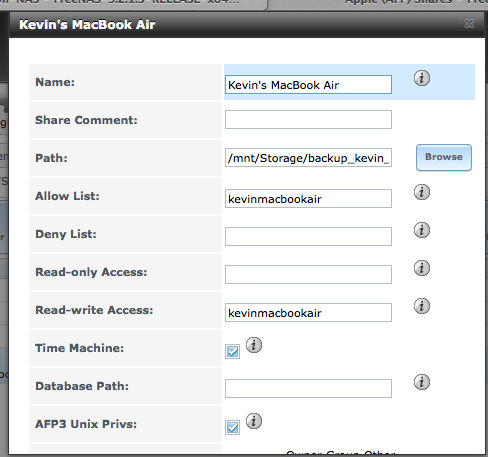This screenshot has height=457, width=488.
Task: Click the 'Deny List:' label
Action: tap(66, 234)
